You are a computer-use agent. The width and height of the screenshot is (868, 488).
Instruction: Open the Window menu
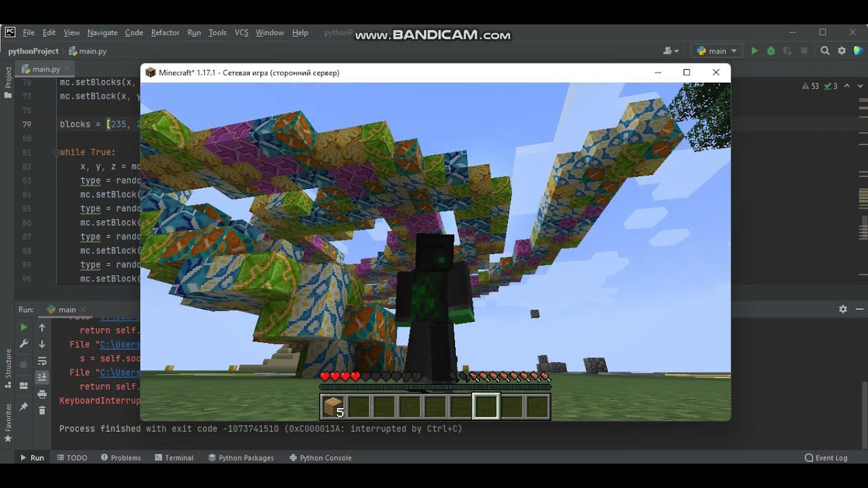[269, 33]
